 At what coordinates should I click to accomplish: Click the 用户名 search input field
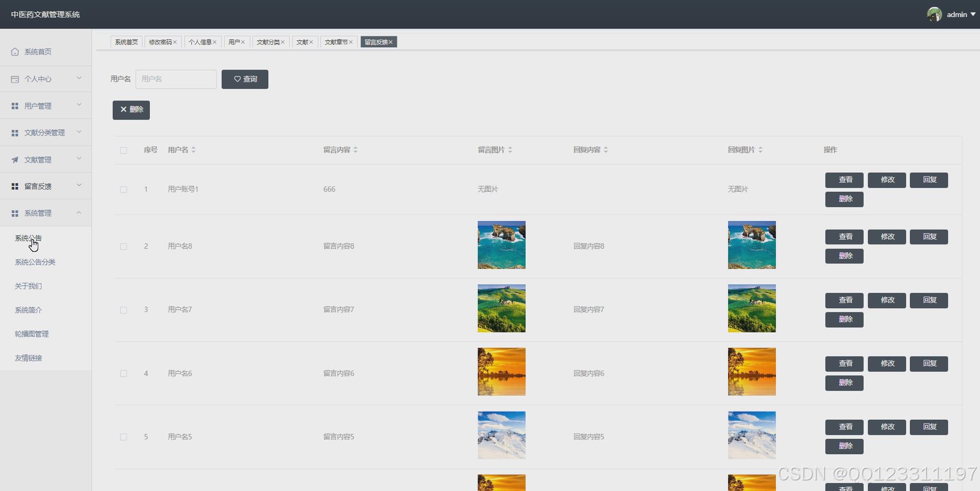pos(176,79)
